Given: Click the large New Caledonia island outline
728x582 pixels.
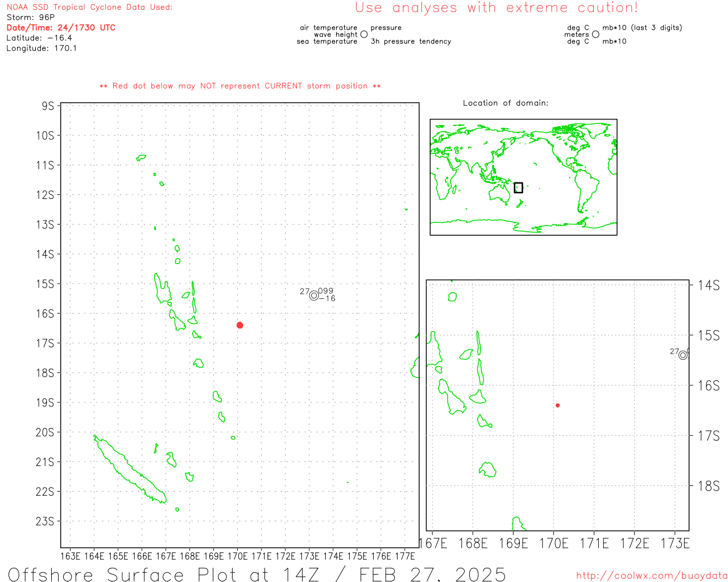Looking at the screenshot, I should click(129, 469).
